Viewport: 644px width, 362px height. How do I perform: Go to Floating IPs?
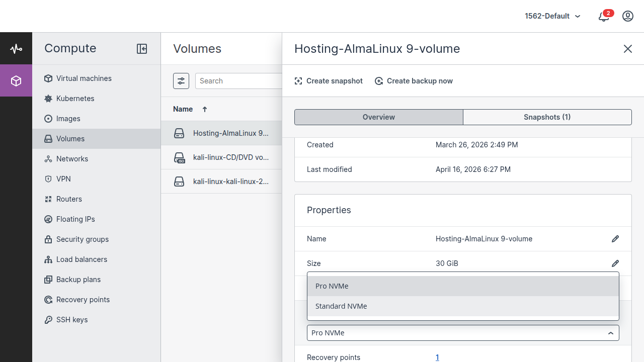[x=96, y=219]
